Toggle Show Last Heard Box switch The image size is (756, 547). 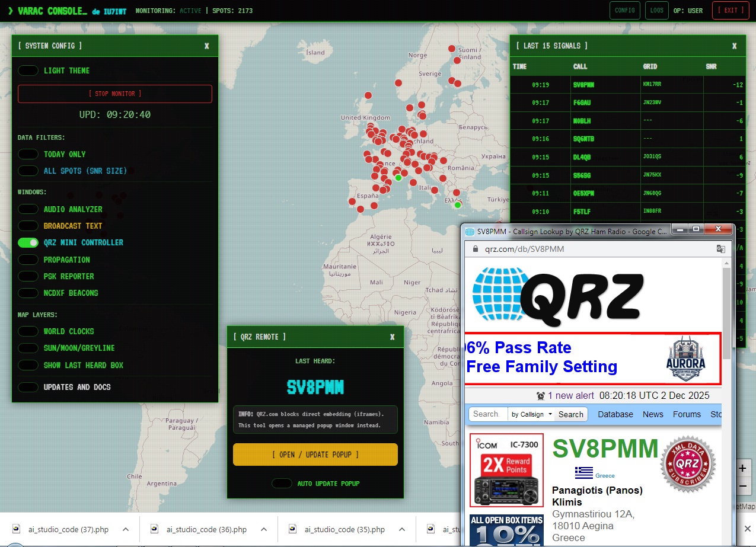tap(28, 365)
